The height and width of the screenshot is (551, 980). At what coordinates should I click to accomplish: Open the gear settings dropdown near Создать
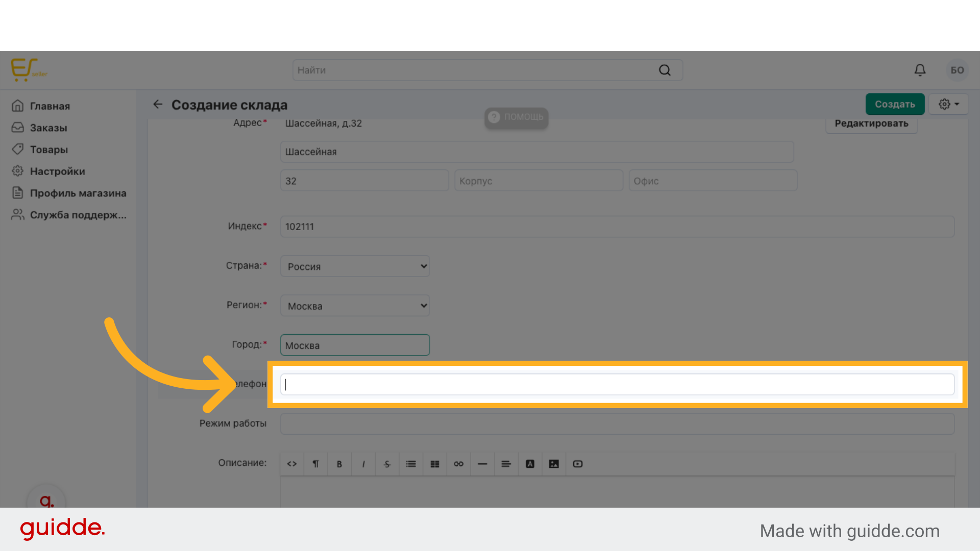click(x=948, y=104)
